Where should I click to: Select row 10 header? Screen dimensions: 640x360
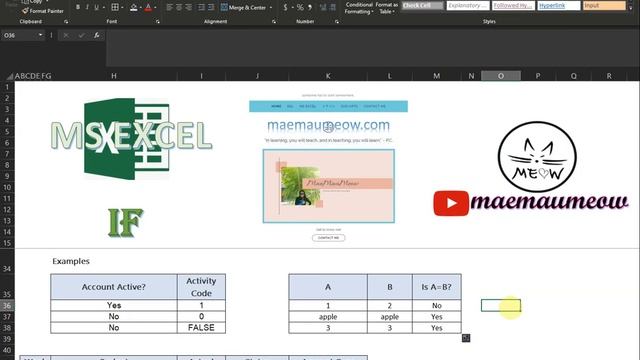pyautogui.click(x=7, y=187)
